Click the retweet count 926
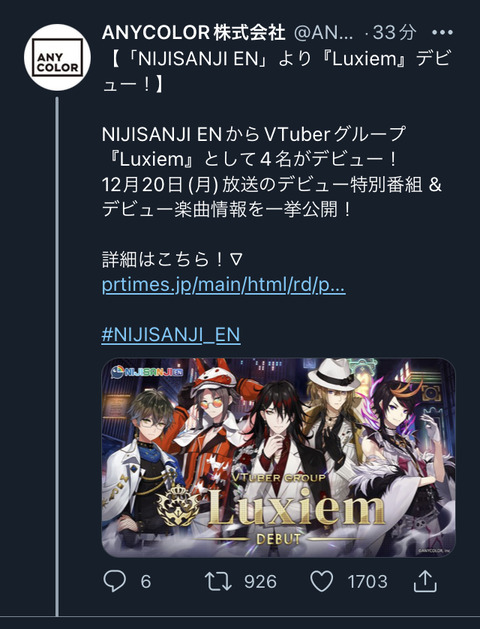 (x=260, y=582)
